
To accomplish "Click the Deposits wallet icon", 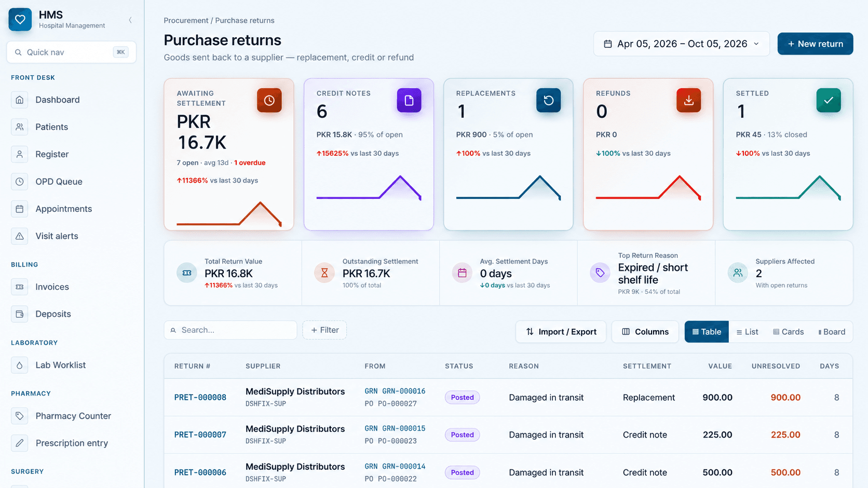I will pyautogui.click(x=20, y=314).
